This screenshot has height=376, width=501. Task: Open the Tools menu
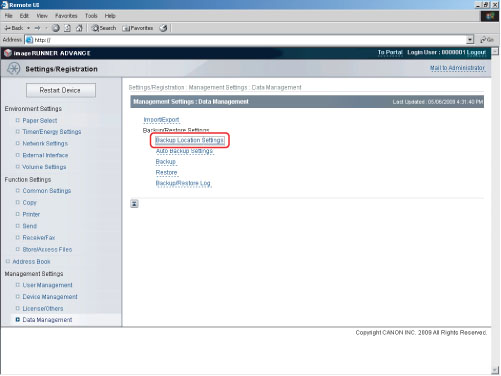[x=91, y=16]
